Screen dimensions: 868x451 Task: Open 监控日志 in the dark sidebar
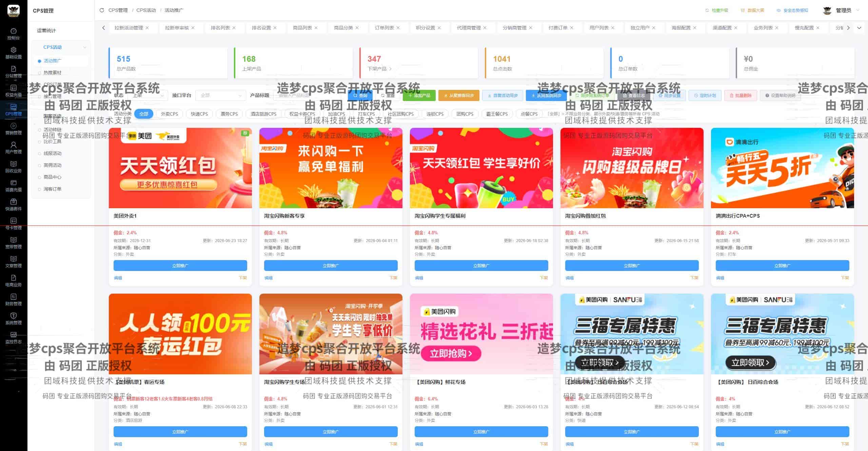pos(14,338)
